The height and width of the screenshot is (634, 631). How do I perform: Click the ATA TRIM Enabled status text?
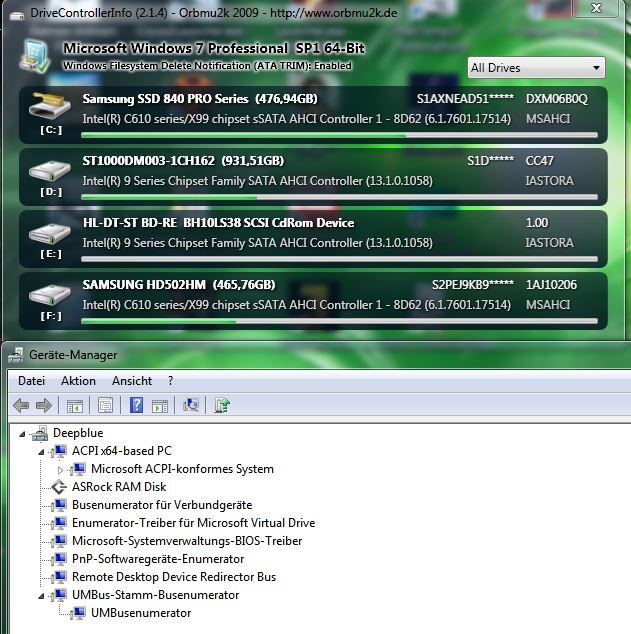pos(207,66)
